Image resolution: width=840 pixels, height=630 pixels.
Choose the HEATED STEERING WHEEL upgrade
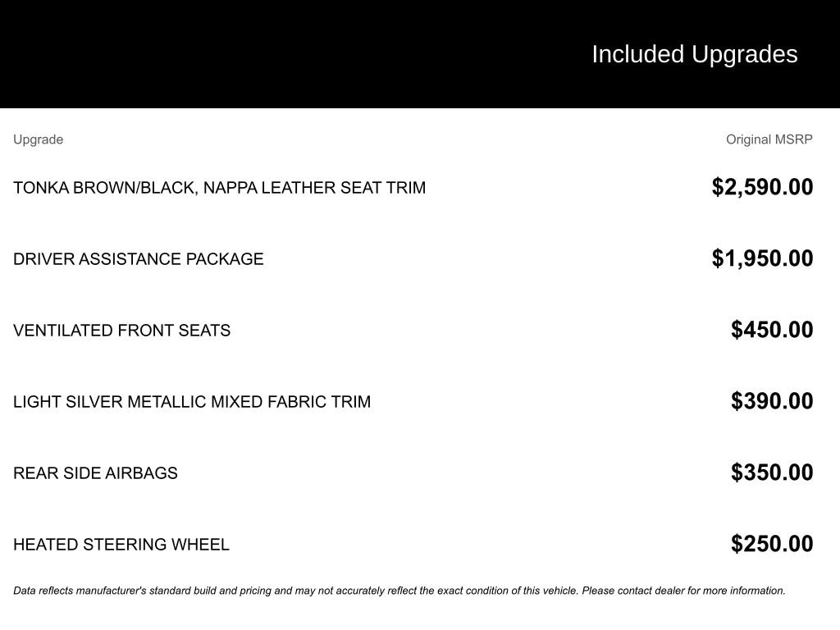pos(121,545)
